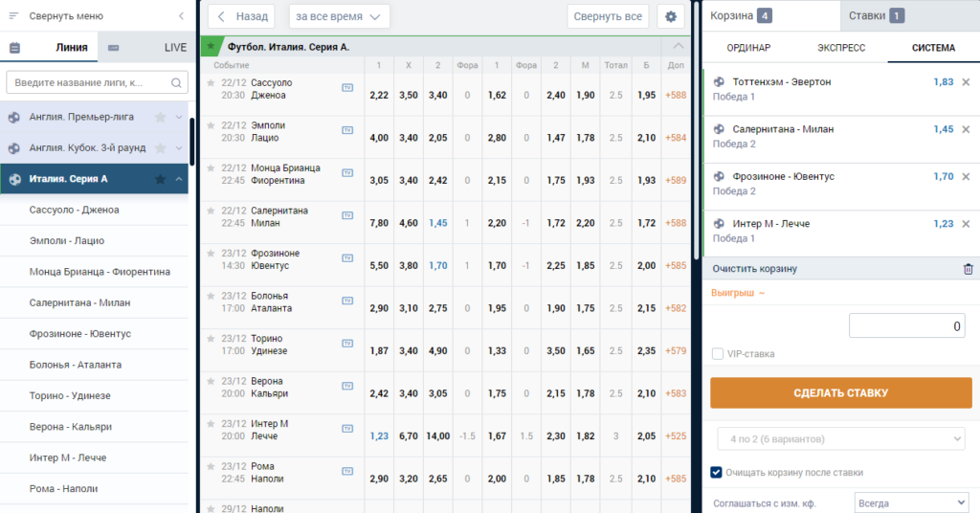Open the 4 по 2 (6 вариантов) dropdown
Screen dimensions: 980x513
coord(841,438)
